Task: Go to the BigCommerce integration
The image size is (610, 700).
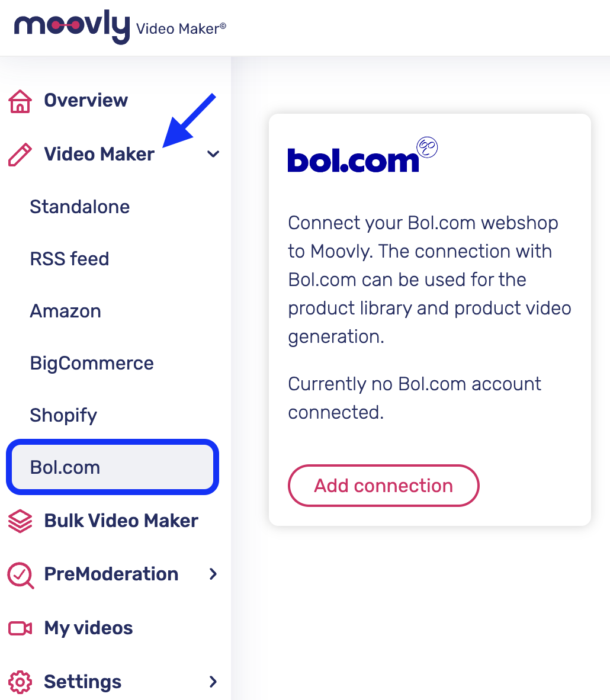Action: pyautogui.click(x=92, y=364)
